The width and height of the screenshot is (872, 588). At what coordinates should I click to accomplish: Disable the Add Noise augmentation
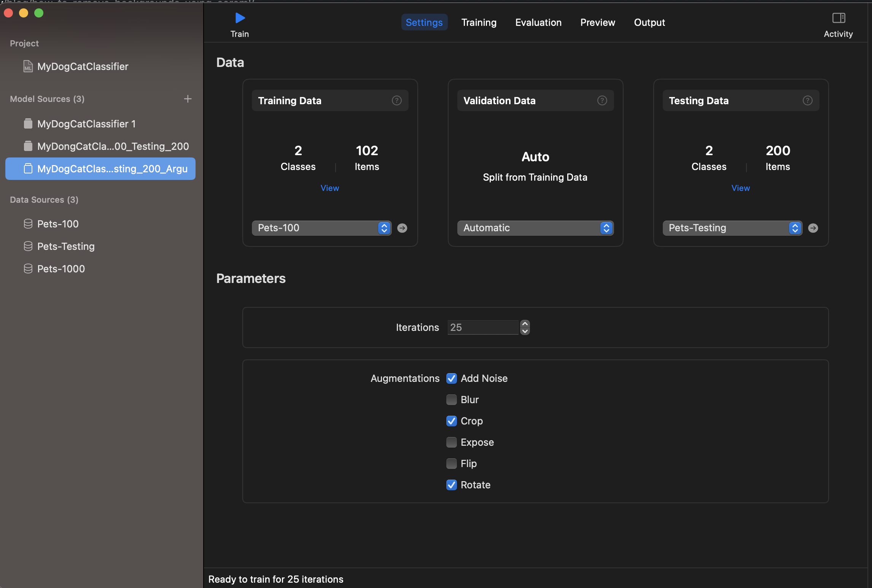point(452,378)
